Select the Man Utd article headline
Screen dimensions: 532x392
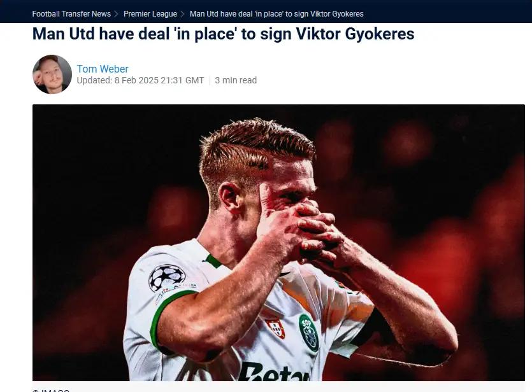[223, 34]
